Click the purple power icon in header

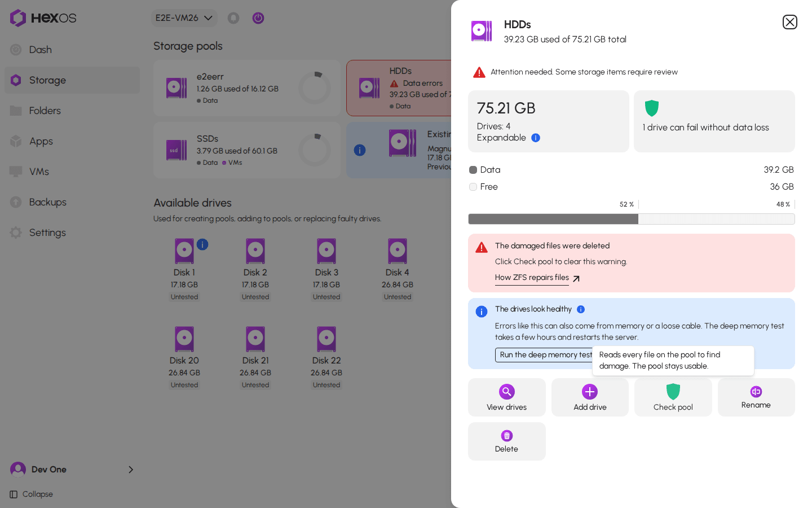tap(258, 18)
